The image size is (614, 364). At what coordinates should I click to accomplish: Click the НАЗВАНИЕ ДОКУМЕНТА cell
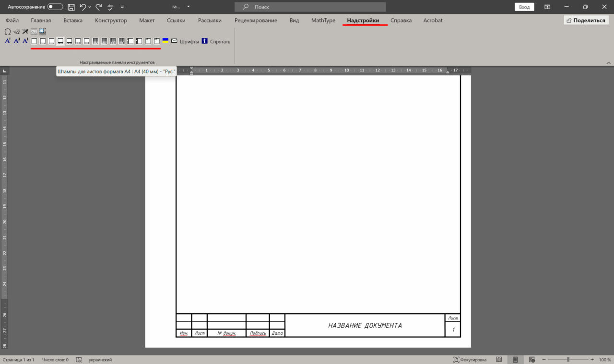(365, 325)
